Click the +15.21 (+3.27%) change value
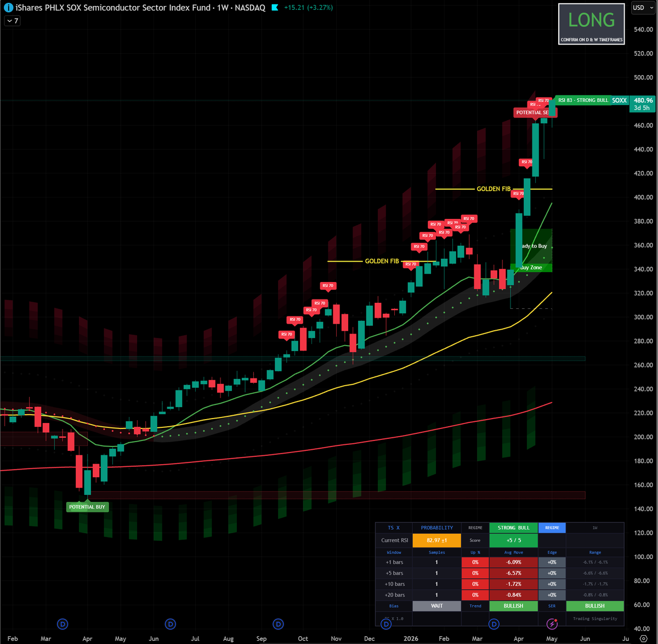The width and height of the screenshot is (658, 644). point(308,8)
